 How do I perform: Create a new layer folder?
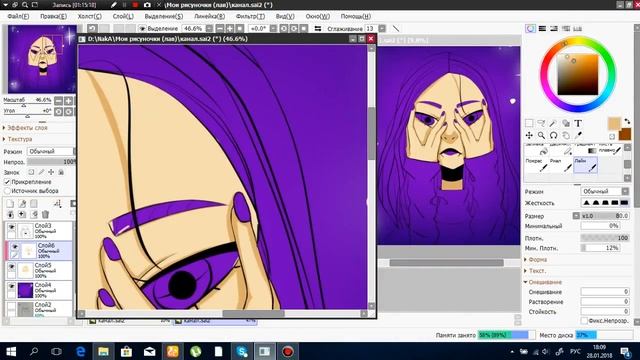(34, 203)
